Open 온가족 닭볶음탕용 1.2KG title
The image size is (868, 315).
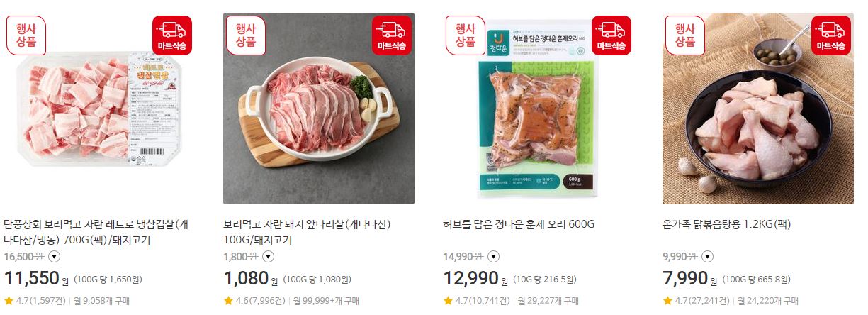pyautogui.click(x=726, y=224)
